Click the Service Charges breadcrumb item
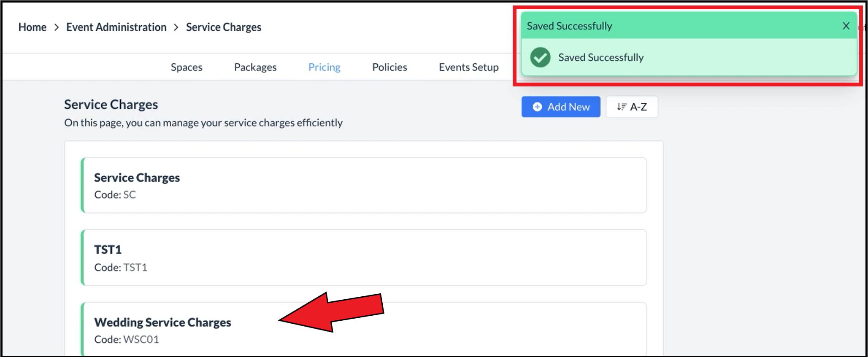Screen dimensions: 868x357 point(224,27)
